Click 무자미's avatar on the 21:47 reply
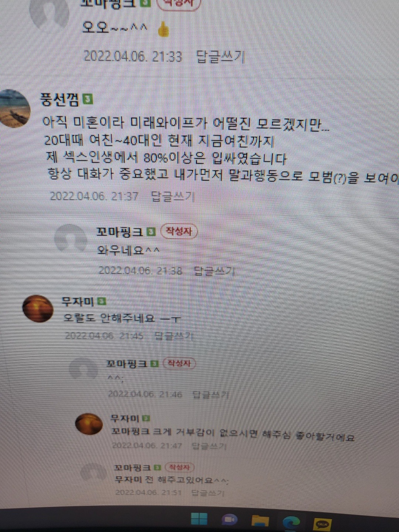 (89, 424)
